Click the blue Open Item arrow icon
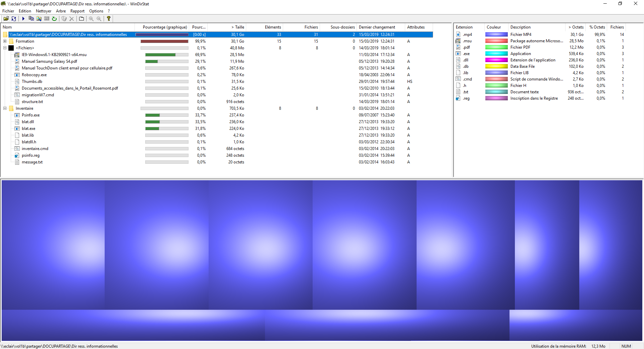Image resolution: width=644 pixels, height=349 pixels. (x=23, y=19)
